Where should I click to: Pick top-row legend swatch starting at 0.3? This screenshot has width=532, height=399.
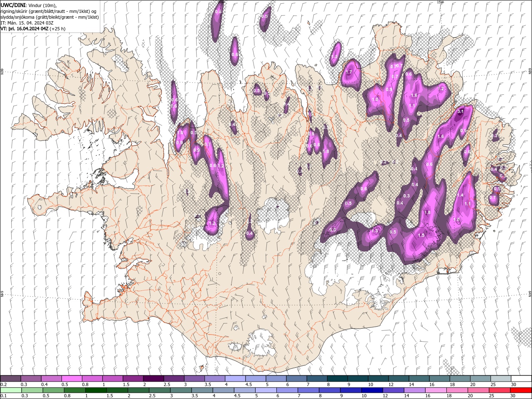31,379
